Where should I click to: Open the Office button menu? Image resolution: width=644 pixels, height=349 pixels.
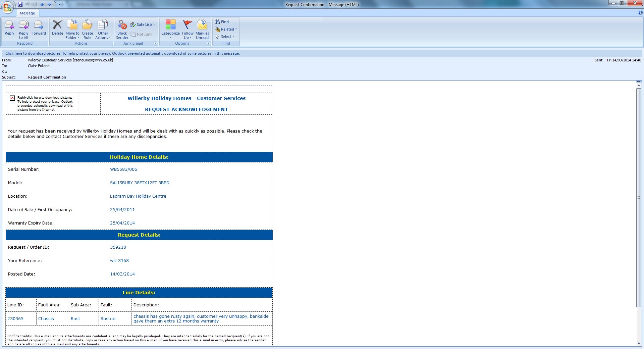click(7, 7)
